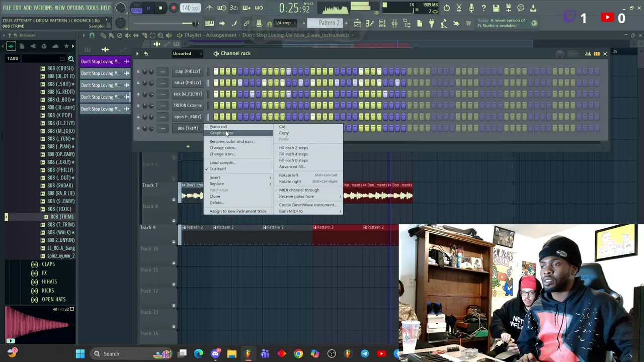Click the microphone recording icon
This screenshot has height=362, width=644.
pyautogui.click(x=471, y=8)
